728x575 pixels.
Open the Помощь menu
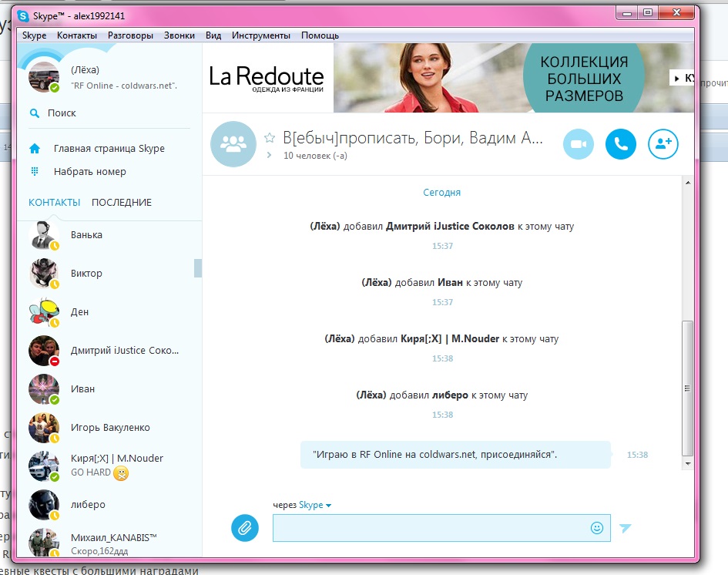[x=320, y=35]
